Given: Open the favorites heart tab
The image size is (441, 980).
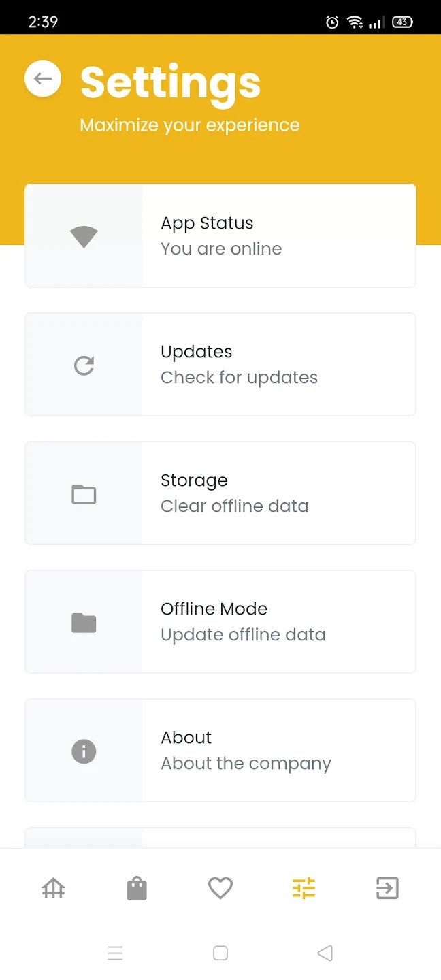Looking at the screenshot, I should point(220,888).
